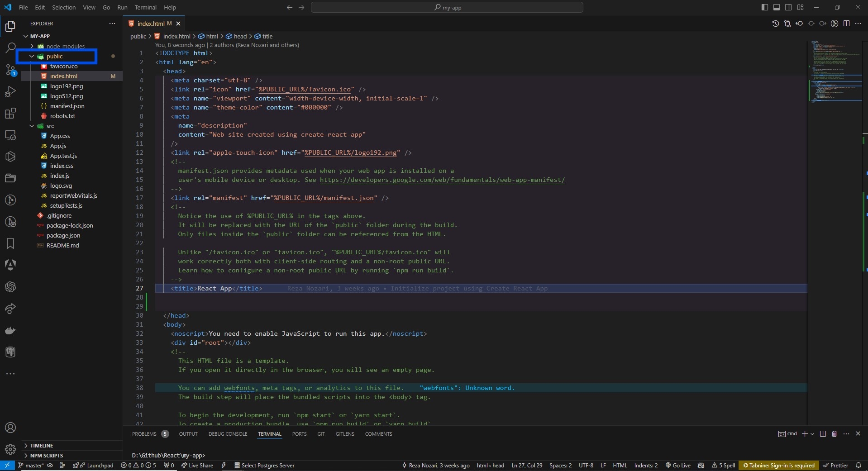Open the Search view
Screen dimensions: 868x471
(x=10, y=48)
